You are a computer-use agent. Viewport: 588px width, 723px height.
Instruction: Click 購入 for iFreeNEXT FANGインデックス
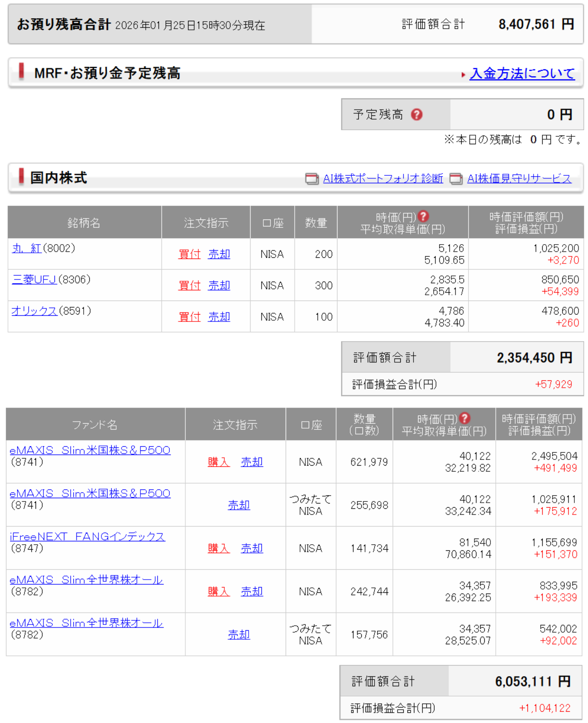pos(219,548)
